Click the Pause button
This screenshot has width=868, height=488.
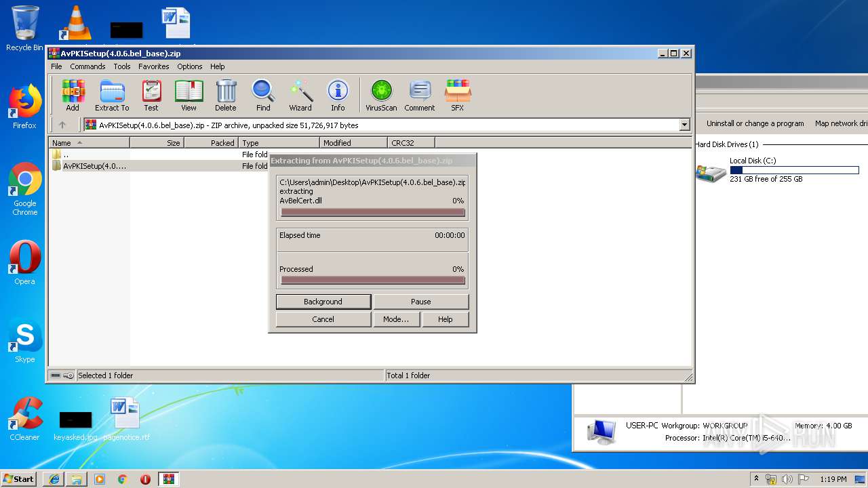pos(420,302)
